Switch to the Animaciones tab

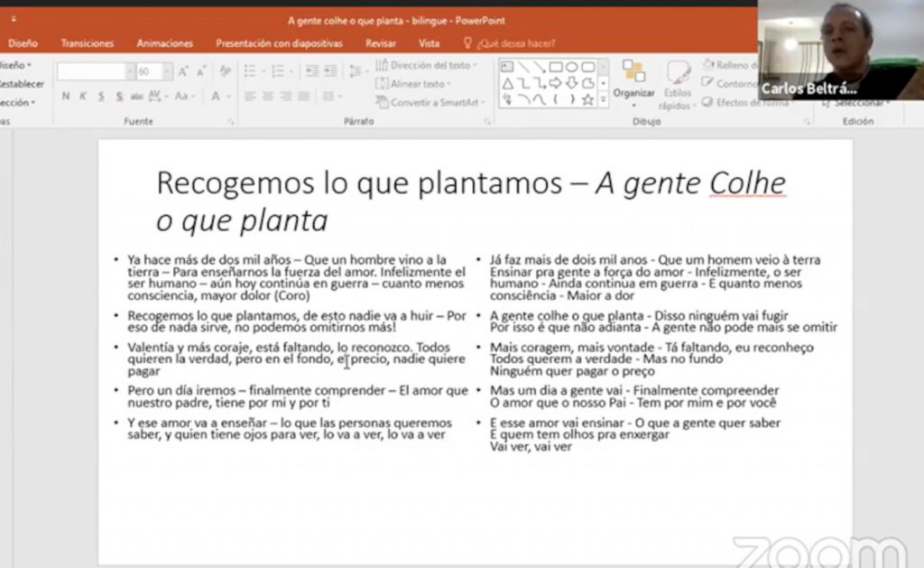point(164,43)
